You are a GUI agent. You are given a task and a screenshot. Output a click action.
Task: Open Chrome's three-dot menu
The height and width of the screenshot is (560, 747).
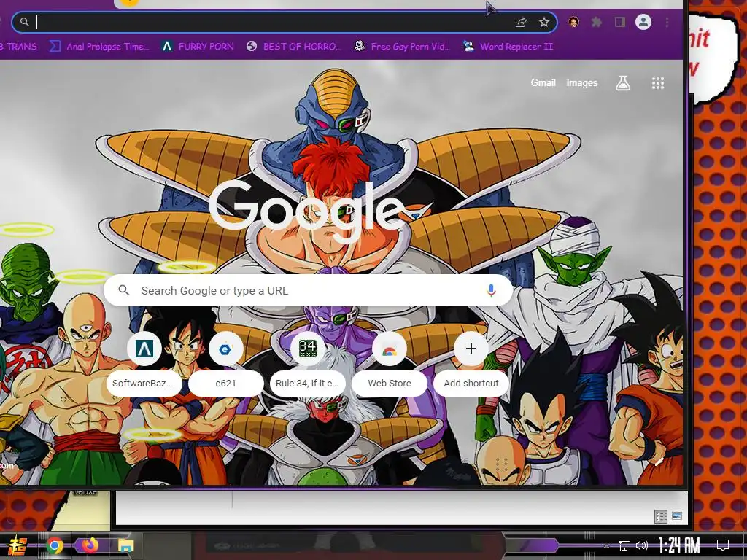tap(667, 22)
